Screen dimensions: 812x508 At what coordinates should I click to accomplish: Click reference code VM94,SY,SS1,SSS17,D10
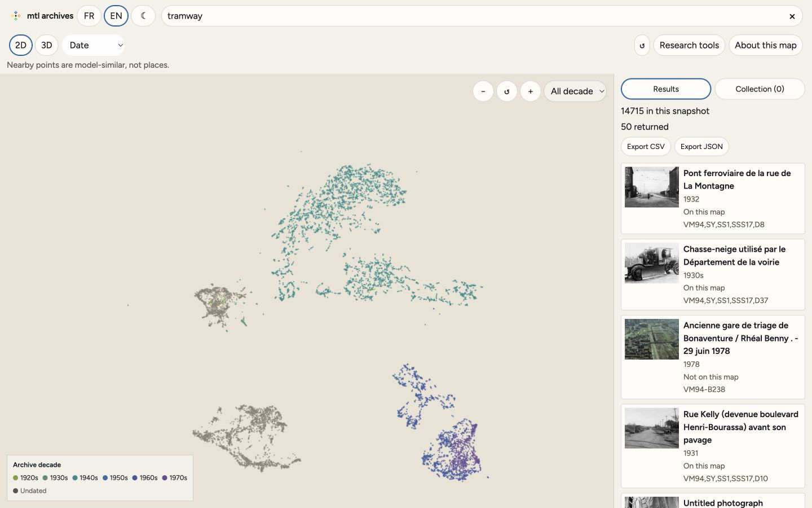[726, 479]
